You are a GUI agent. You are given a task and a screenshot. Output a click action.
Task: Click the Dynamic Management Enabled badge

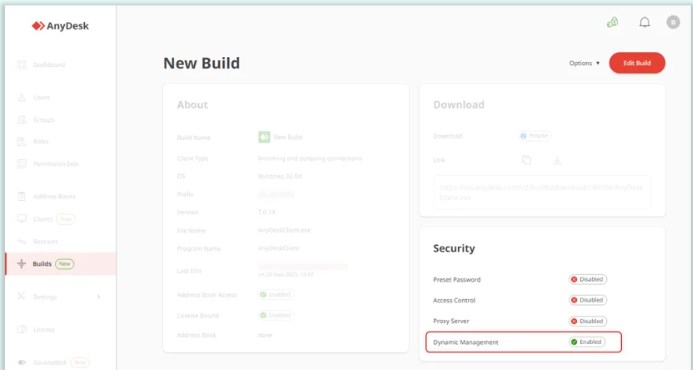(587, 342)
